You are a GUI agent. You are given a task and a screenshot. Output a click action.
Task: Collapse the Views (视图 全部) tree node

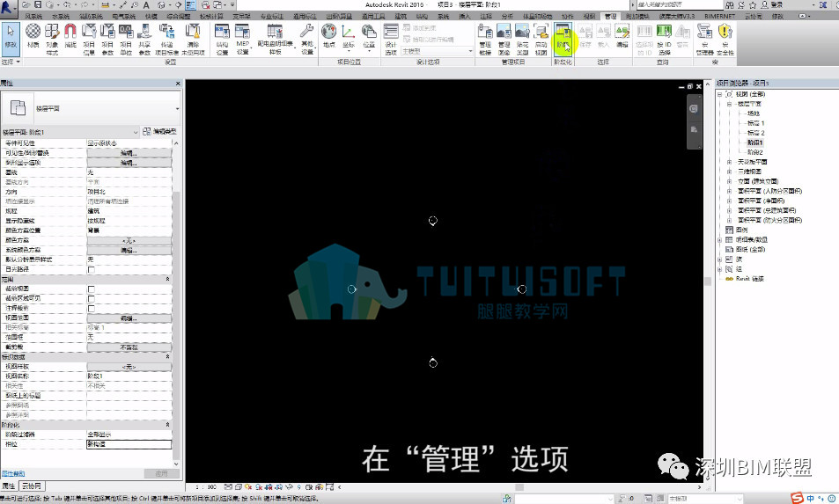pyautogui.click(x=719, y=95)
